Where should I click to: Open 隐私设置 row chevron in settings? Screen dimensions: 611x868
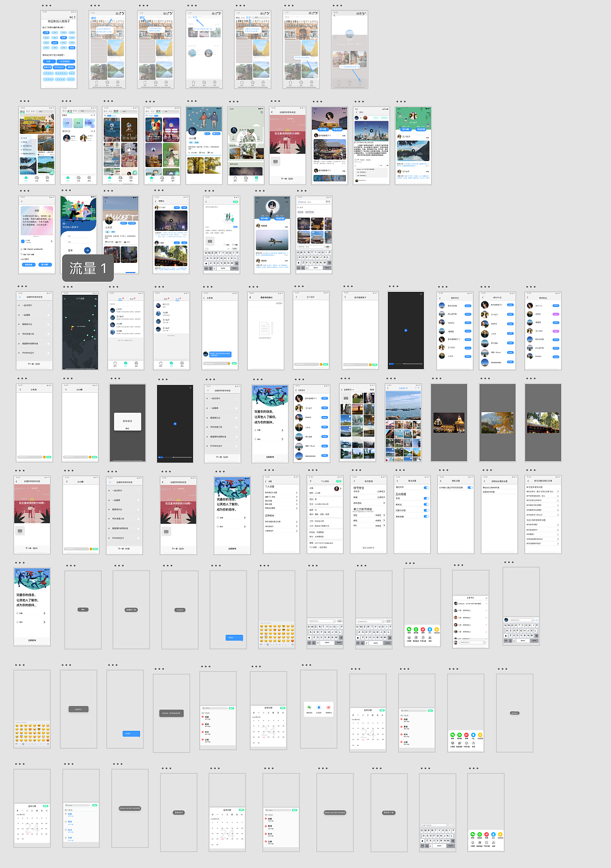click(297, 504)
